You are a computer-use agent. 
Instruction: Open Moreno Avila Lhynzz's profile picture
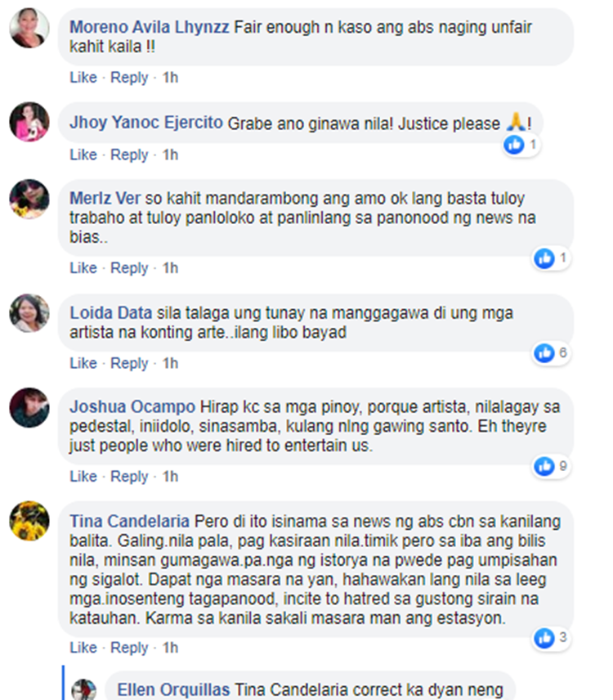(x=29, y=28)
